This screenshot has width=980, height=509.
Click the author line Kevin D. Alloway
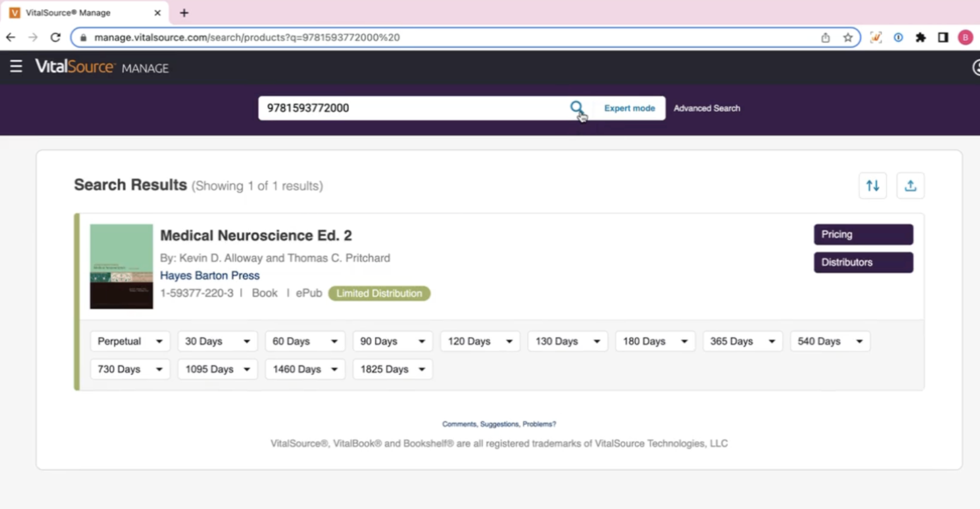point(275,258)
